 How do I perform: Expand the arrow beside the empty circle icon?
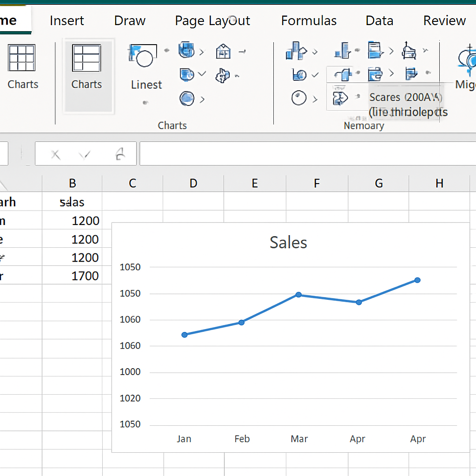coord(315,99)
